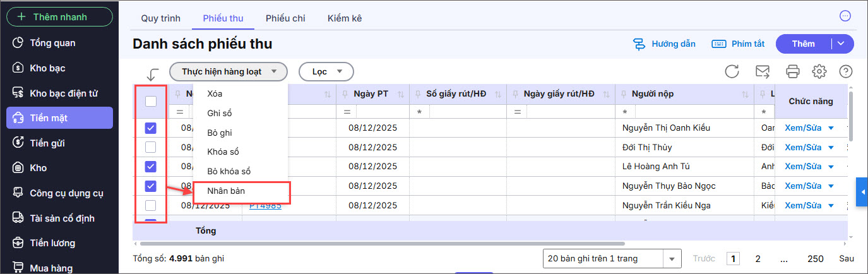Image resolution: width=868 pixels, height=274 pixels.
Task: Click the Phím tắt button
Action: (738, 44)
